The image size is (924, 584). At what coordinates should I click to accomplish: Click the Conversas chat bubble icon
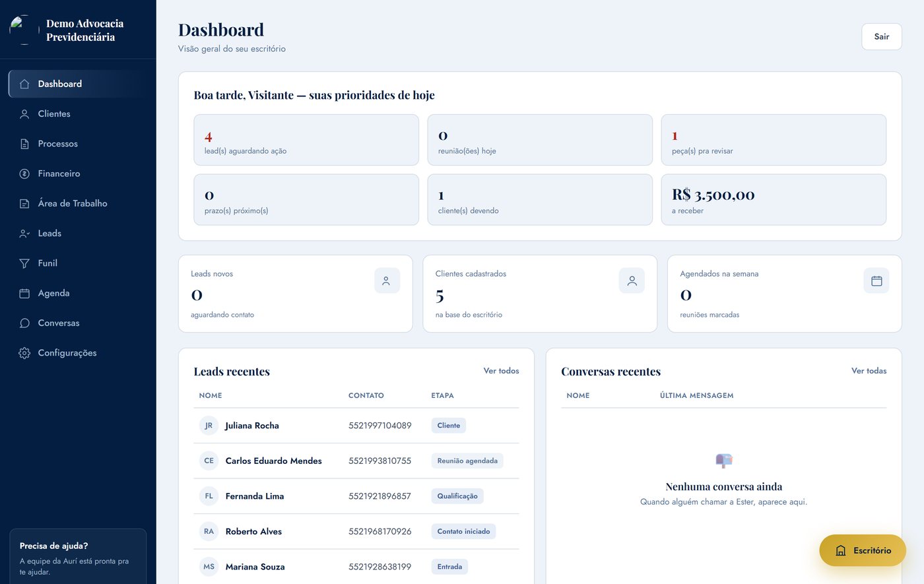pyautogui.click(x=24, y=323)
